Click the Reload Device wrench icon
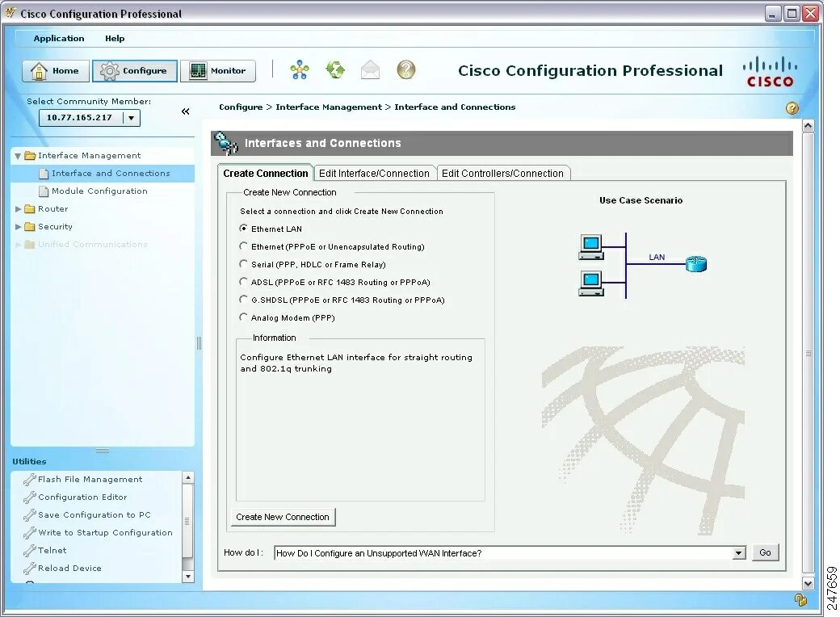 coord(29,568)
